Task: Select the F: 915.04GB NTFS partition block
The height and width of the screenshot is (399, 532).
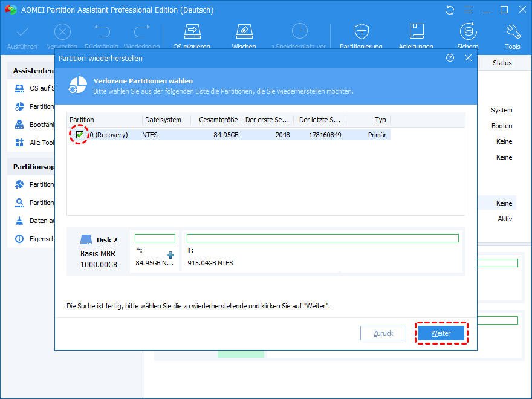Action: [322, 251]
